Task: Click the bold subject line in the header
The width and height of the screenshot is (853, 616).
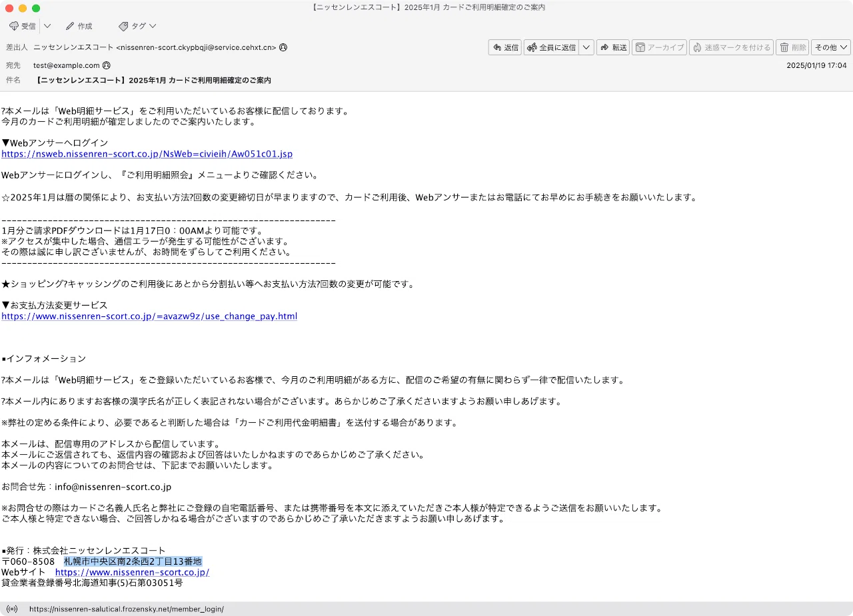Action: (153, 80)
